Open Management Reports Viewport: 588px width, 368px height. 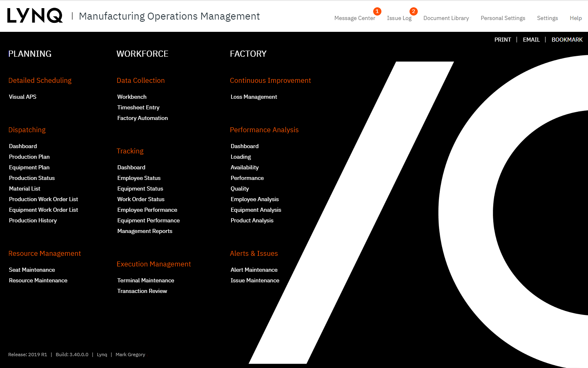[145, 231]
